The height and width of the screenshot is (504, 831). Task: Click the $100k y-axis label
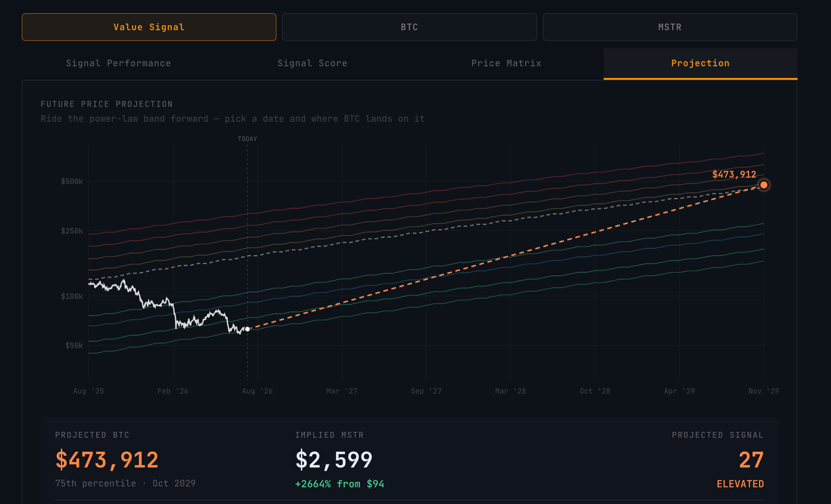pyautogui.click(x=72, y=296)
